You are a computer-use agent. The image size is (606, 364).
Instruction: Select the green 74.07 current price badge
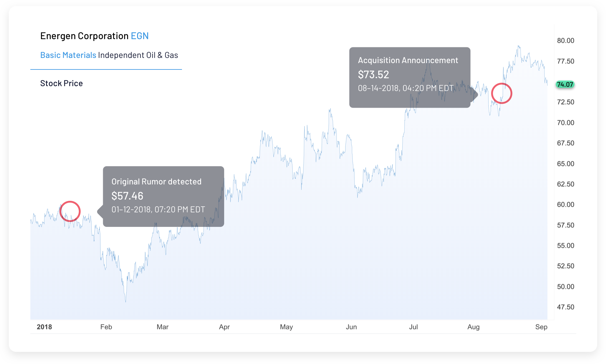pyautogui.click(x=565, y=85)
